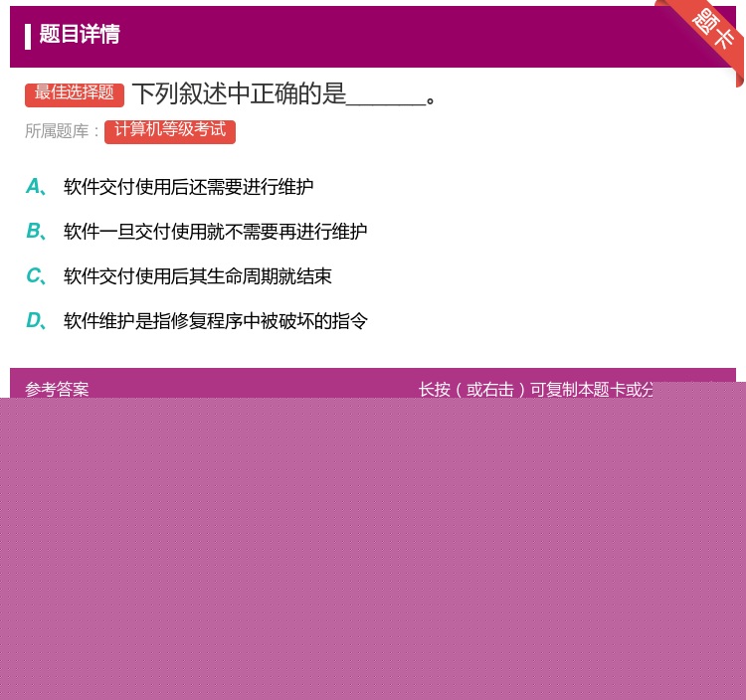Viewport: 746px width, 700px height.
Task: Click the 参考答案 section label
Action: click(57, 389)
